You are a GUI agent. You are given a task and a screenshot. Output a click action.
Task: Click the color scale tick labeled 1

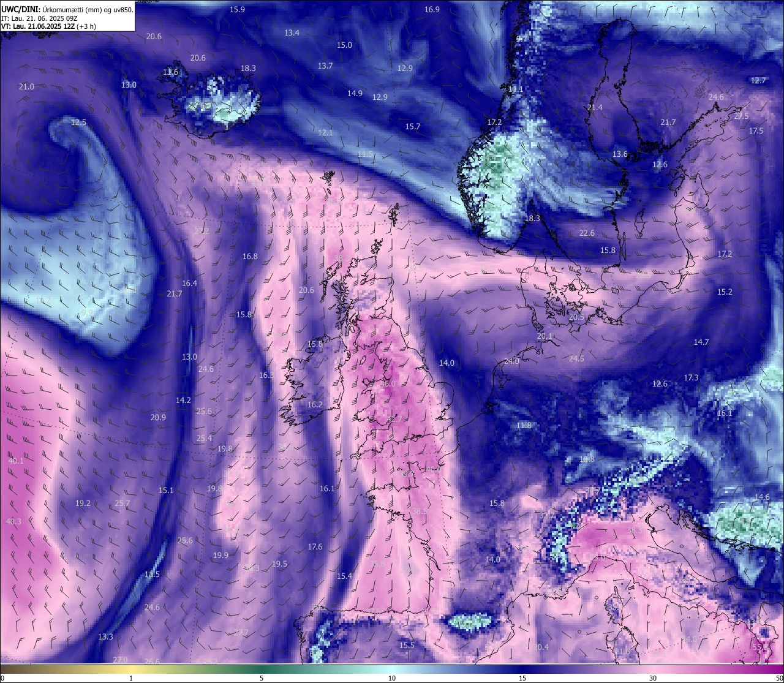coord(131,678)
